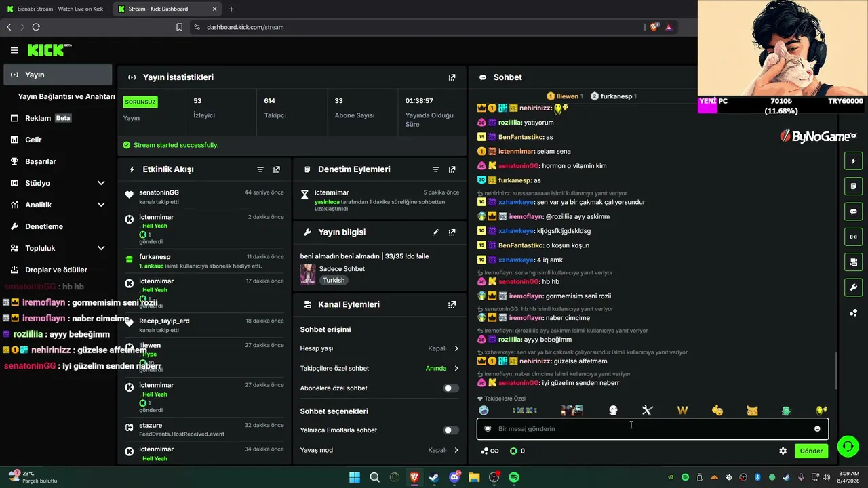The width and height of the screenshot is (868, 488).
Task: Expand the Stüdyo sidebar section
Action: (x=101, y=183)
